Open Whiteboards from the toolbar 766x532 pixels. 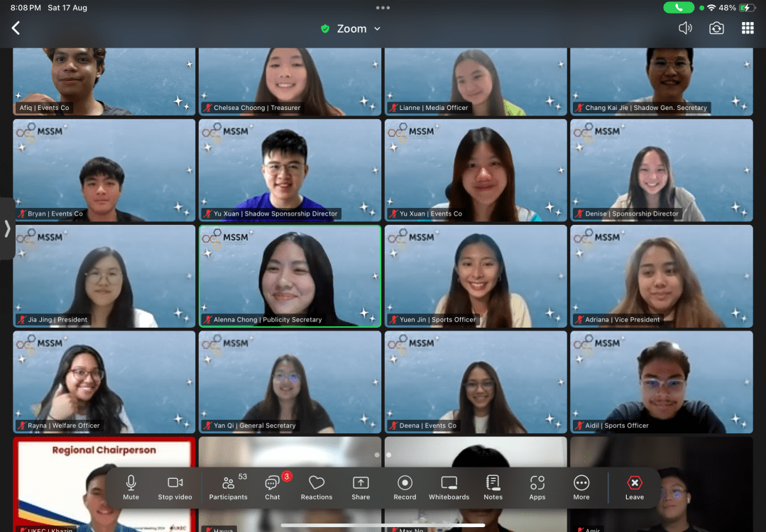(449, 487)
